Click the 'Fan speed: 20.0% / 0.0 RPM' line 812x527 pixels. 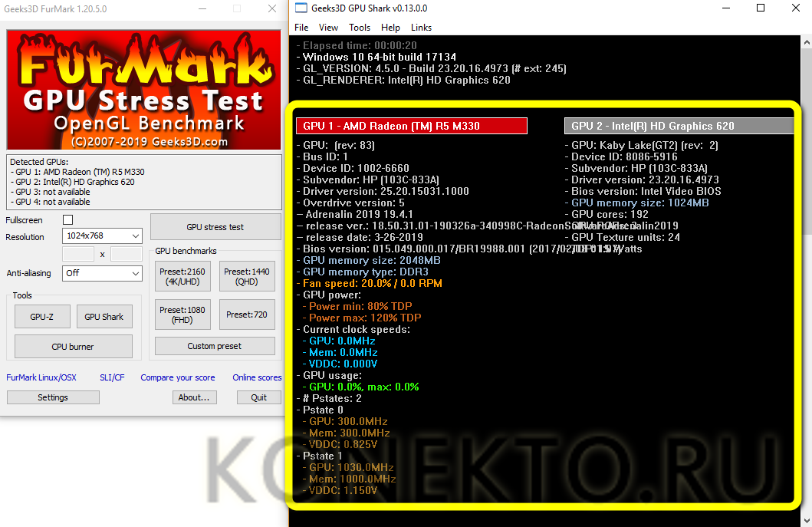[x=370, y=284]
